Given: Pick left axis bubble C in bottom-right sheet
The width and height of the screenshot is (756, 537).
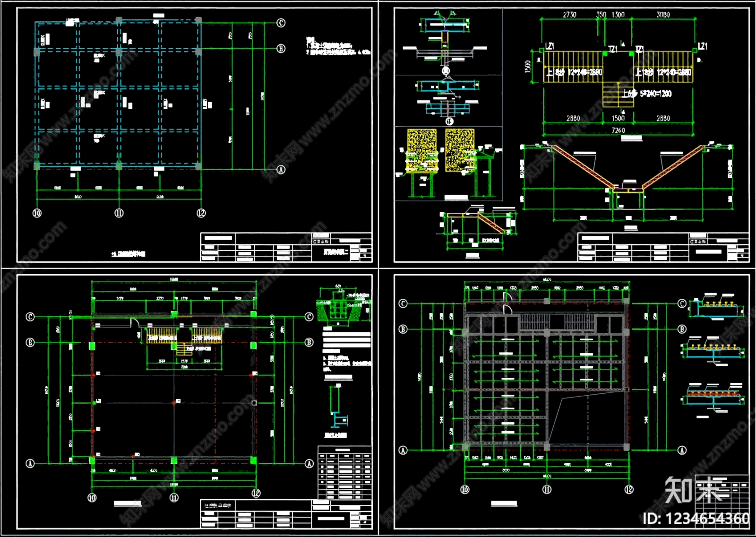Looking at the screenshot, I should 403,303.
